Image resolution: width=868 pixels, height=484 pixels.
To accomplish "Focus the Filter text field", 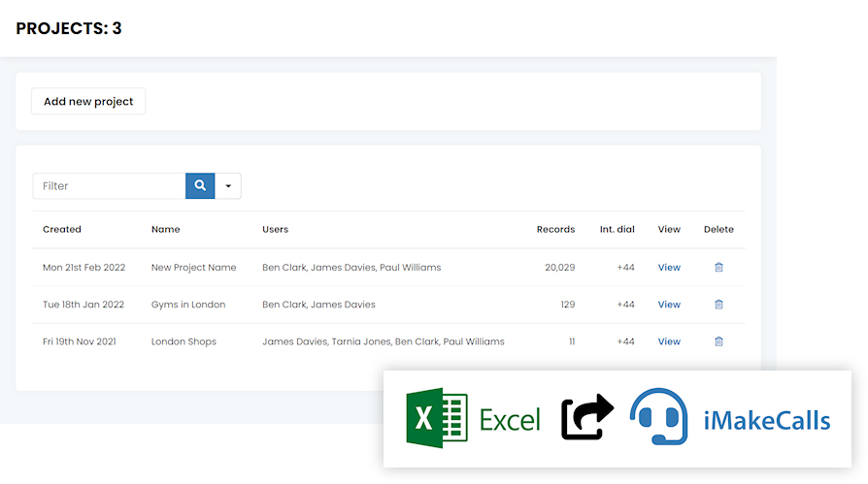I will click(109, 186).
